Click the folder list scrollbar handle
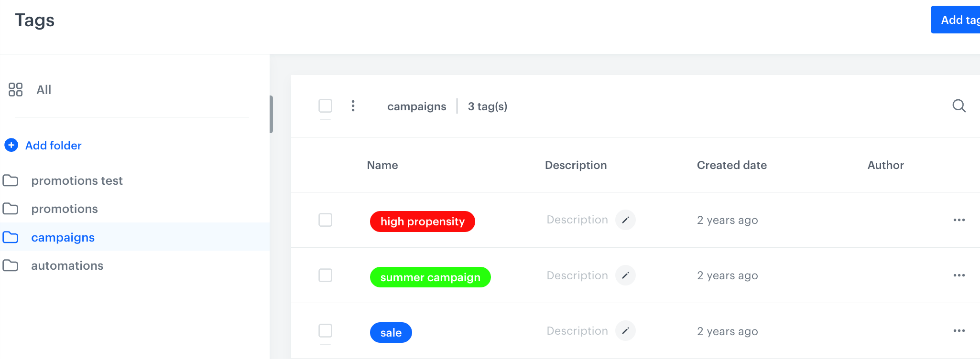The width and height of the screenshot is (980, 359). pos(271,115)
